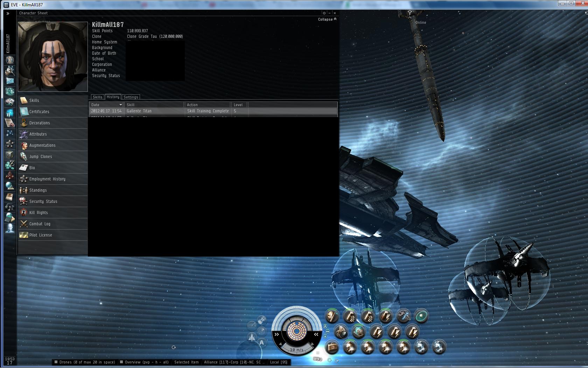Open the Mail envelope icon
The width and height of the screenshot is (588, 368).
[x=10, y=81]
